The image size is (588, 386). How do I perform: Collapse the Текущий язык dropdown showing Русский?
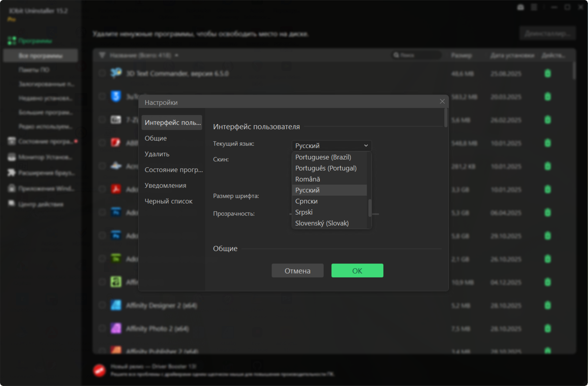pyautogui.click(x=331, y=146)
